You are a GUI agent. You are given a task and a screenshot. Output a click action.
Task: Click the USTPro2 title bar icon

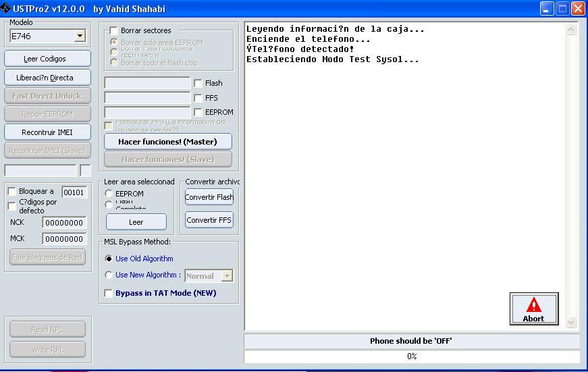[x=5, y=8]
